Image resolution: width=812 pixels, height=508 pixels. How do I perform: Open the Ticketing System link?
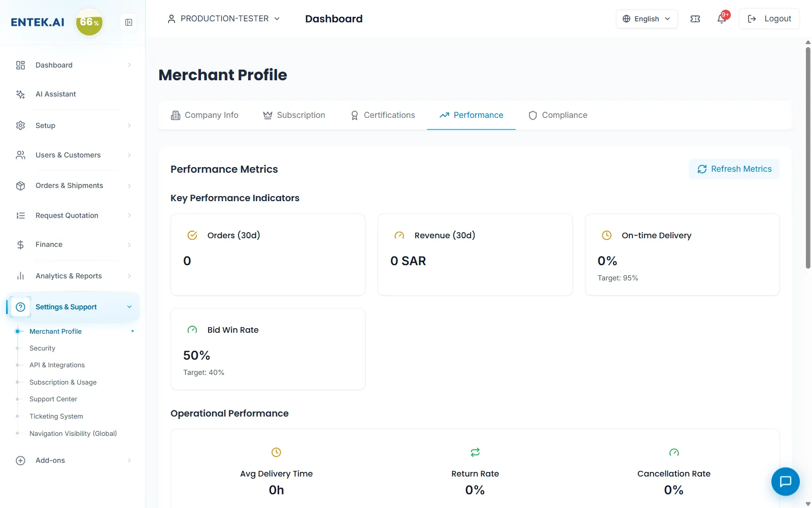point(56,417)
